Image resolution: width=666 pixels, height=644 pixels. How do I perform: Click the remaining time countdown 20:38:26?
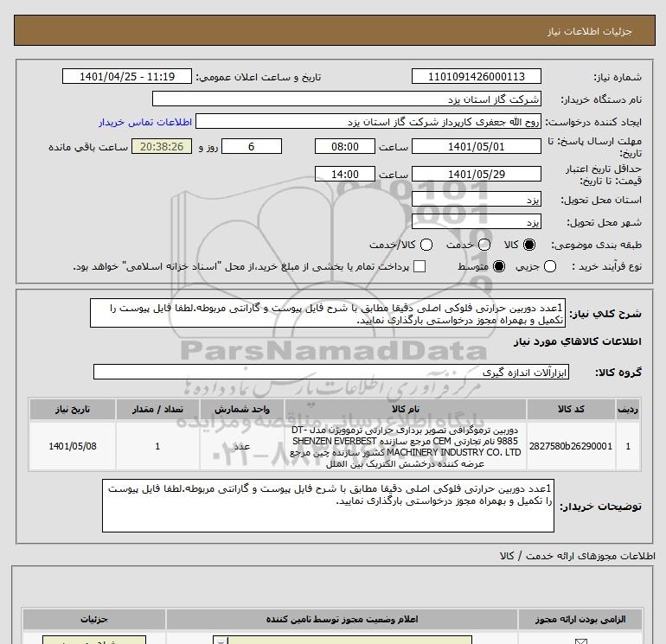point(162,146)
